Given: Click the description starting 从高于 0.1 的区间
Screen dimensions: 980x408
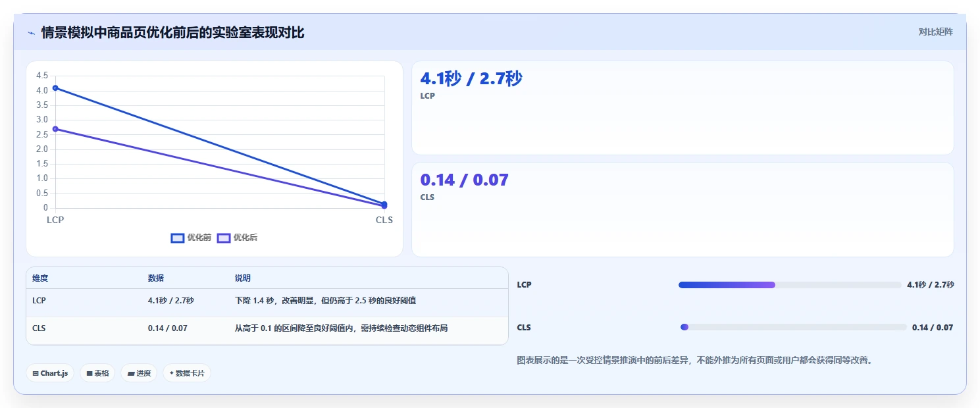Looking at the screenshot, I should point(341,328).
